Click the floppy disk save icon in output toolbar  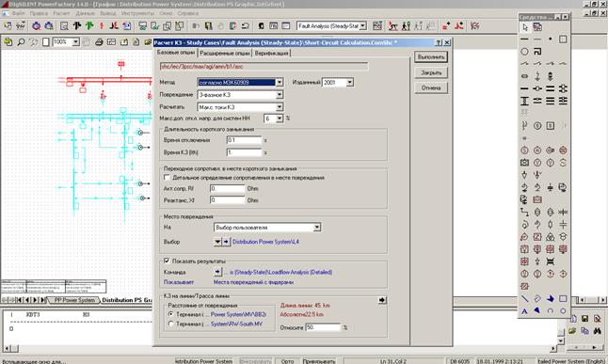(584, 319)
